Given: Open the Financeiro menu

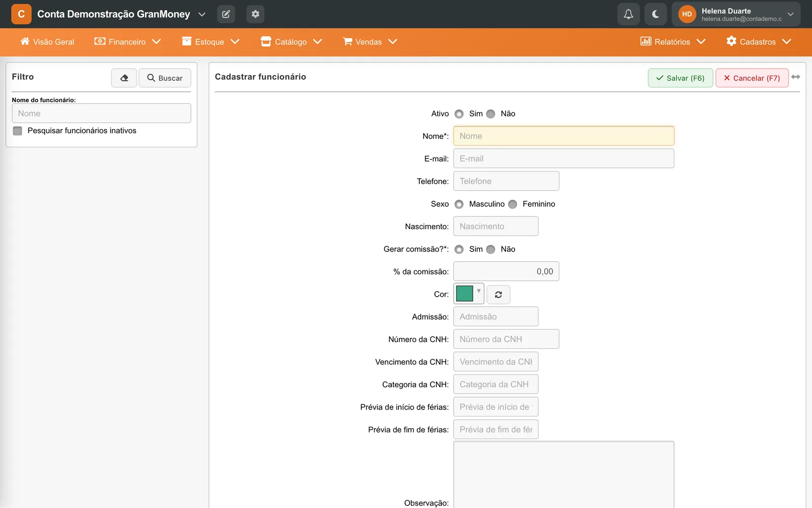Looking at the screenshot, I should click(128, 42).
